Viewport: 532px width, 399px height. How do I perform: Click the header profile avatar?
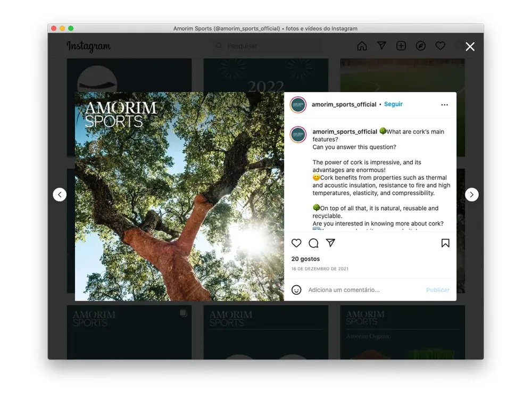pos(298,105)
